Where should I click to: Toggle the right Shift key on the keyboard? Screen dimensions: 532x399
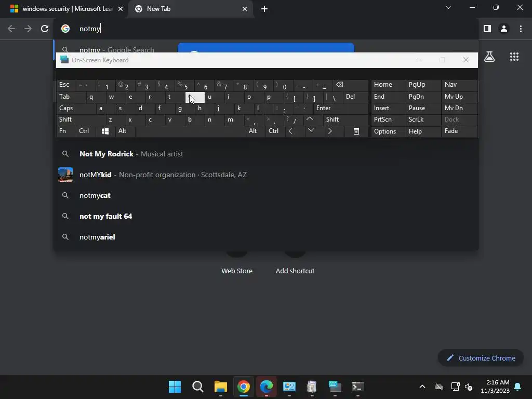[345, 119]
